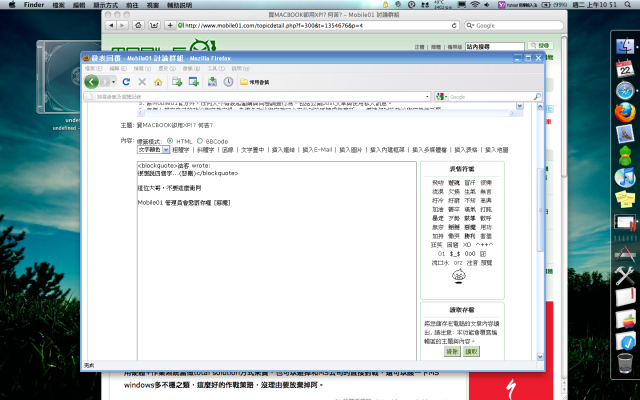
Task: Open Stickies from the Dock
Action: 625,200
